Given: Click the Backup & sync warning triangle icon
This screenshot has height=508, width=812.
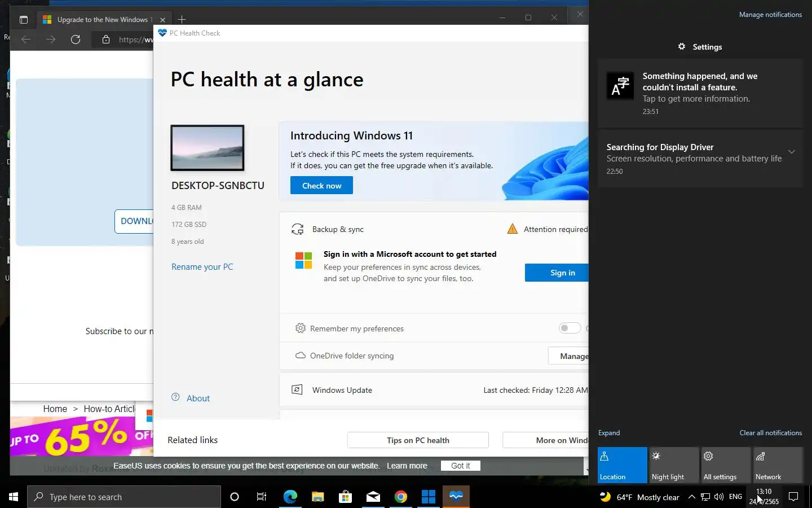Looking at the screenshot, I should click(512, 229).
